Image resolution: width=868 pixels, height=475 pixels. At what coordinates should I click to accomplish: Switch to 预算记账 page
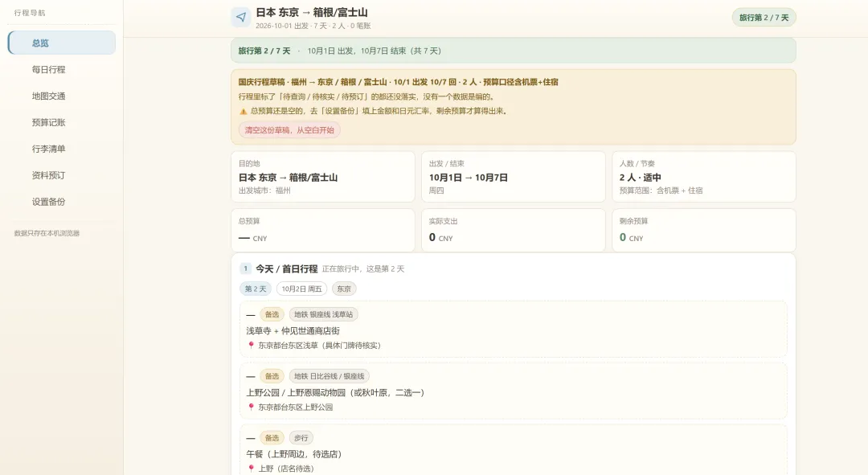tap(61, 122)
